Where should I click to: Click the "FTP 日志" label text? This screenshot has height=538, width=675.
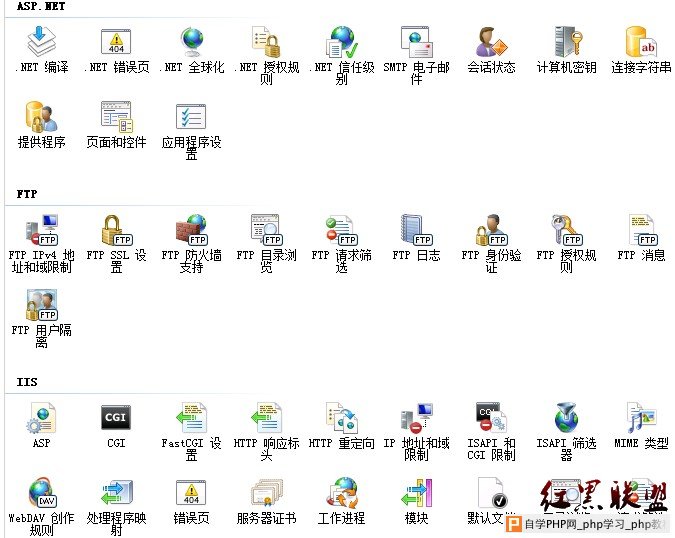[416, 255]
